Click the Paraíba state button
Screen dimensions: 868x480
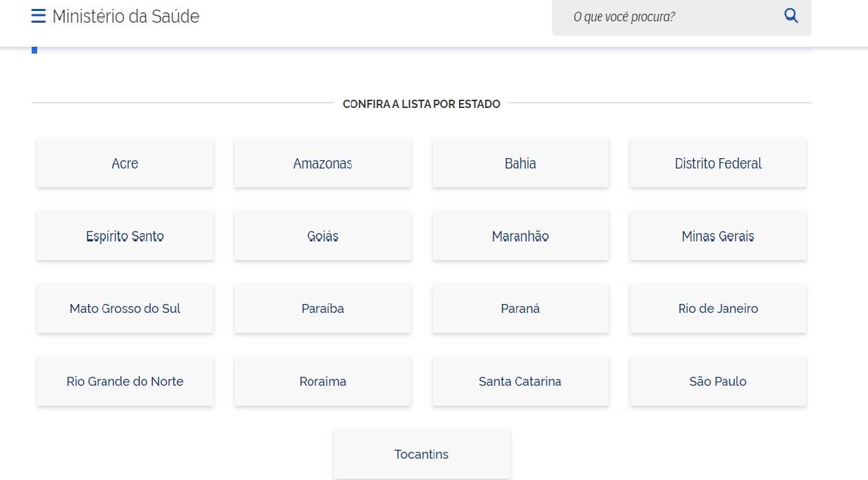(x=323, y=309)
